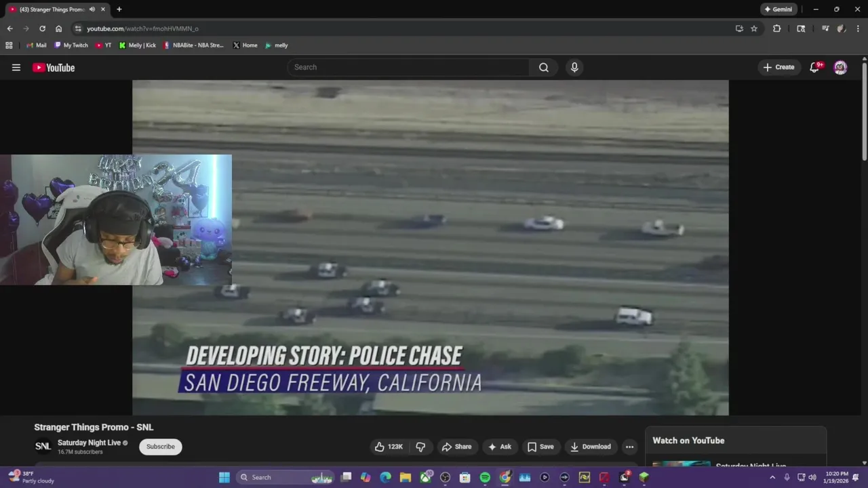Open the weather widget showing 38°F

coord(31,477)
